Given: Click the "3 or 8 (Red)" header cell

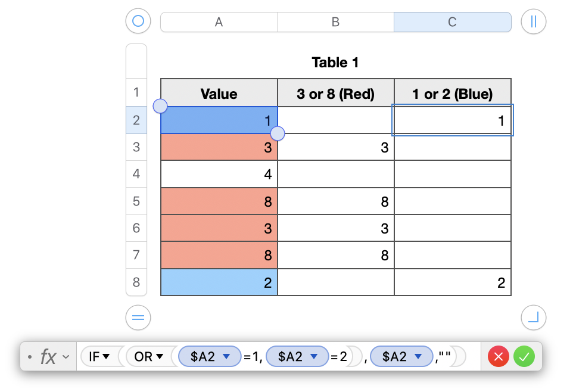Looking at the screenshot, I should [x=335, y=94].
